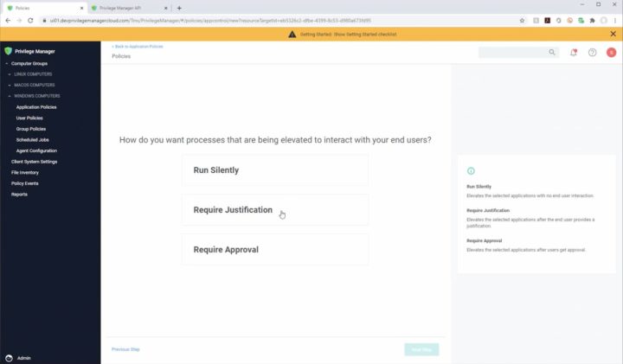Switch to the Policies browser tab
This screenshot has height=364, width=623.
point(45,8)
